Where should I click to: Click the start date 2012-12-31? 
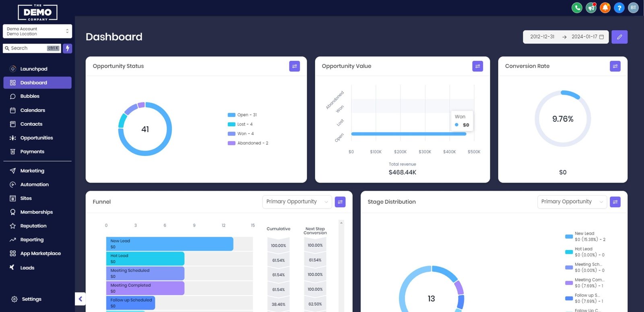[x=542, y=37]
